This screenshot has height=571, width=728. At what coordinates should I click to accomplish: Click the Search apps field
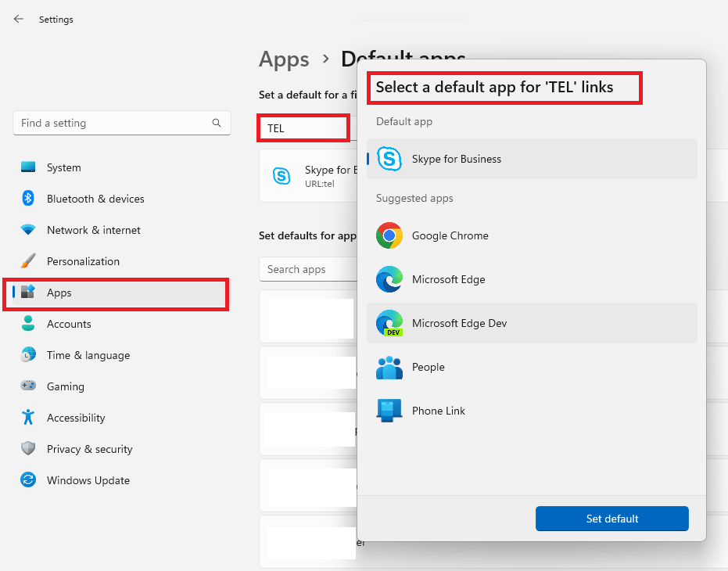click(x=308, y=270)
